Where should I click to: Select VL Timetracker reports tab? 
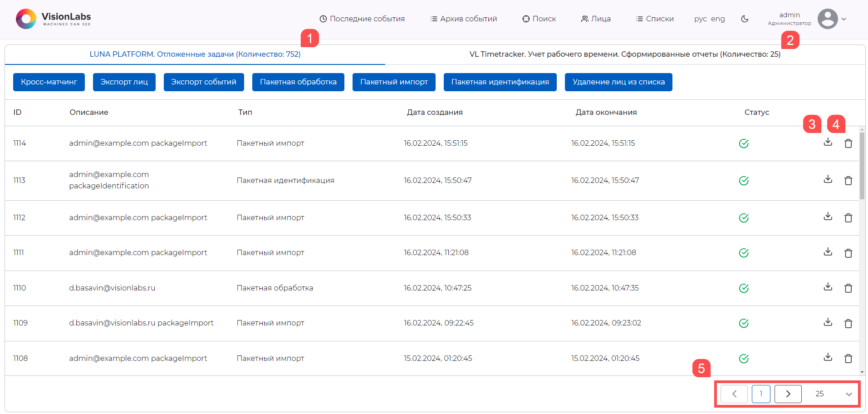(x=625, y=54)
